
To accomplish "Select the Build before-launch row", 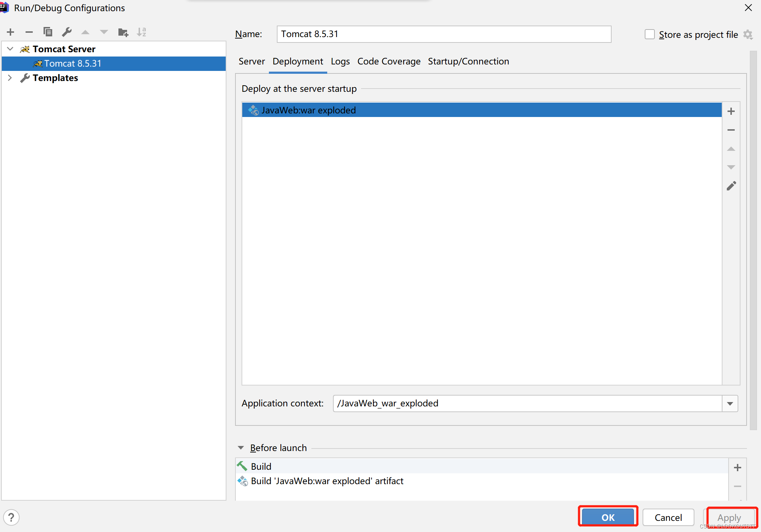I will [x=482, y=466].
